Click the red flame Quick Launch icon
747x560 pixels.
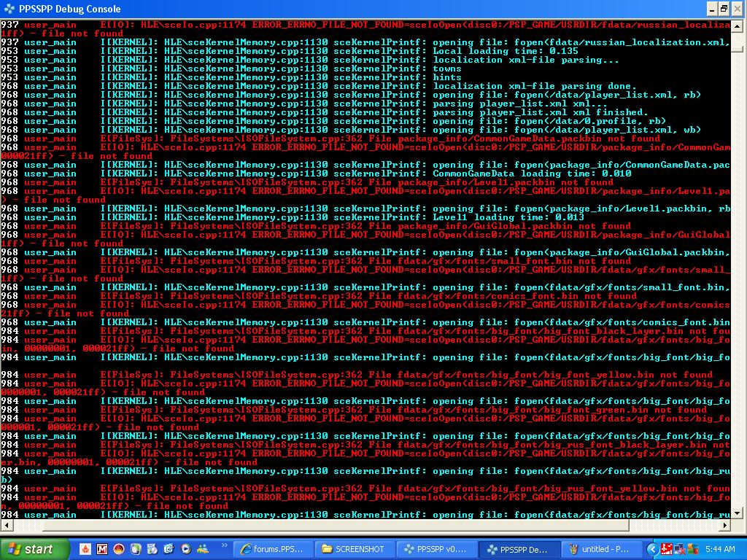tap(85, 549)
